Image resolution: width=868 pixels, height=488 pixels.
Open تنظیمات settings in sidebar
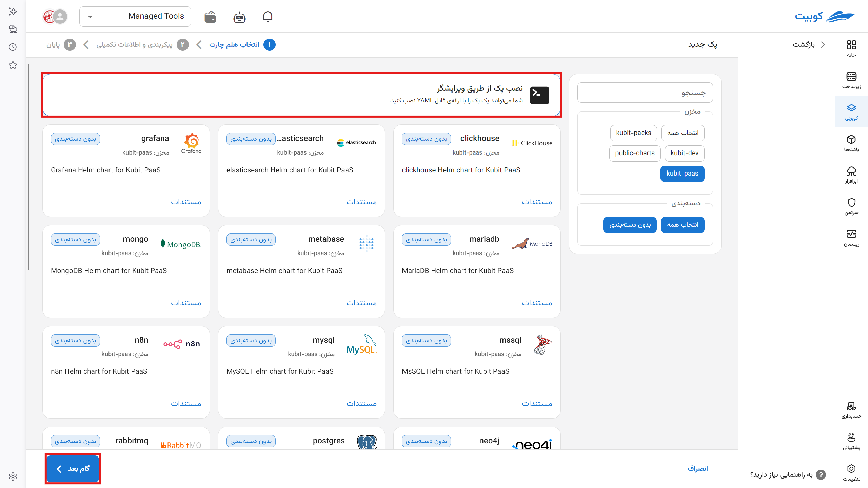point(851,472)
